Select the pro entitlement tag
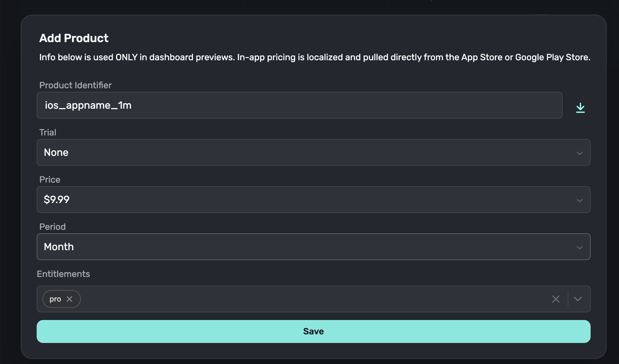This screenshot has width=619, height=364. point(56,299)
